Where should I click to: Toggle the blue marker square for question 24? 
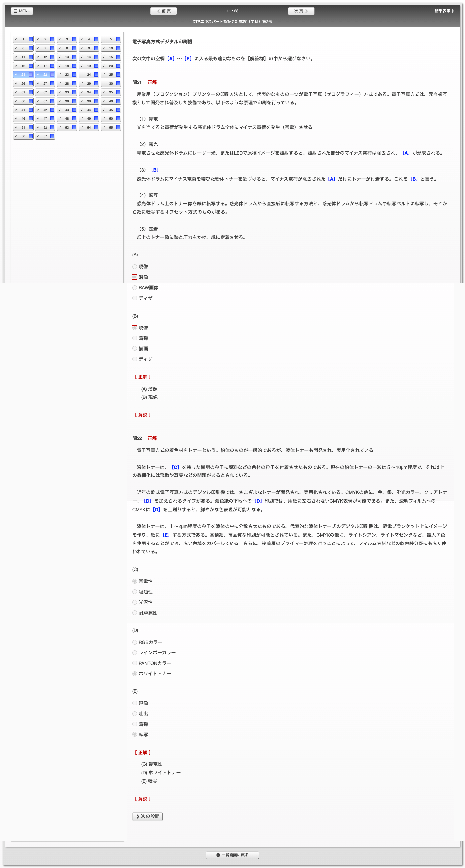pyautogui.click(x=96, y=74)
